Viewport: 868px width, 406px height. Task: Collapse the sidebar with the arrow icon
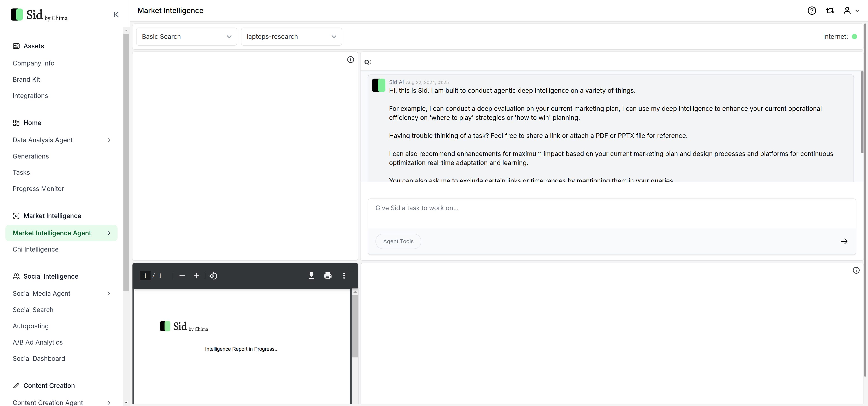pos(116,14)
